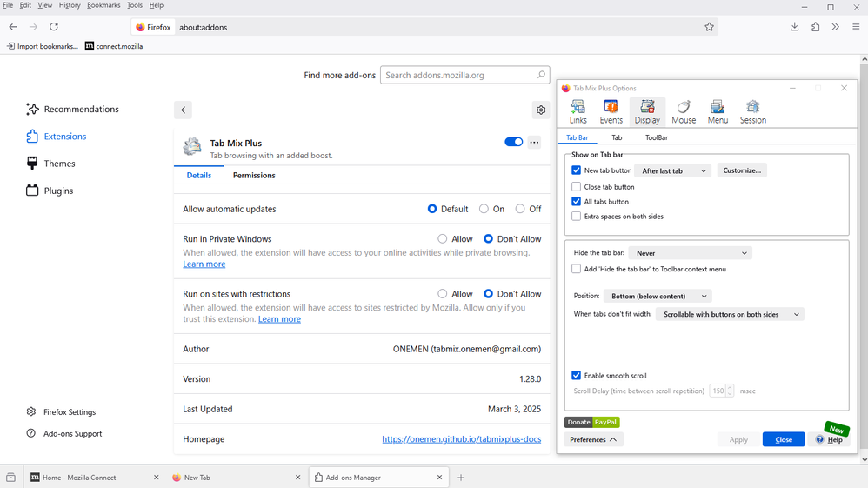The height and width of the screenshot is (488, 868).
Task: Disable the Tab Mix Plus extension toggle
Action: tap(514, 142)
